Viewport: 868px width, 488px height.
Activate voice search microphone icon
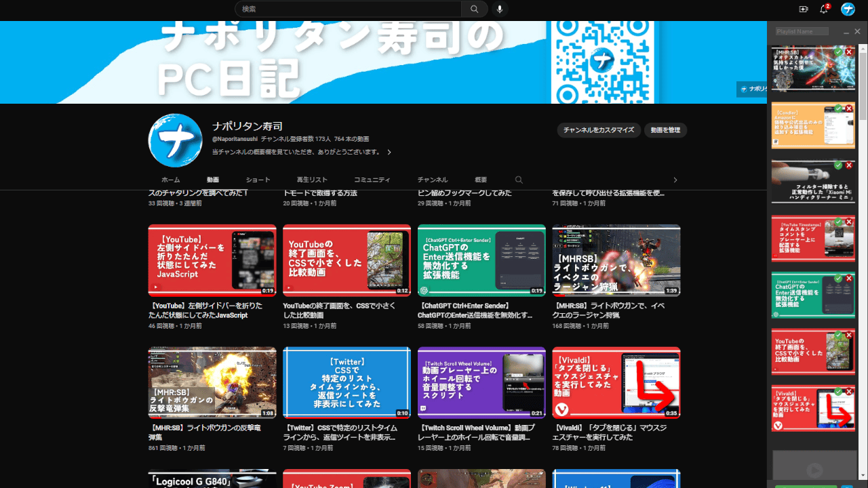500,9
